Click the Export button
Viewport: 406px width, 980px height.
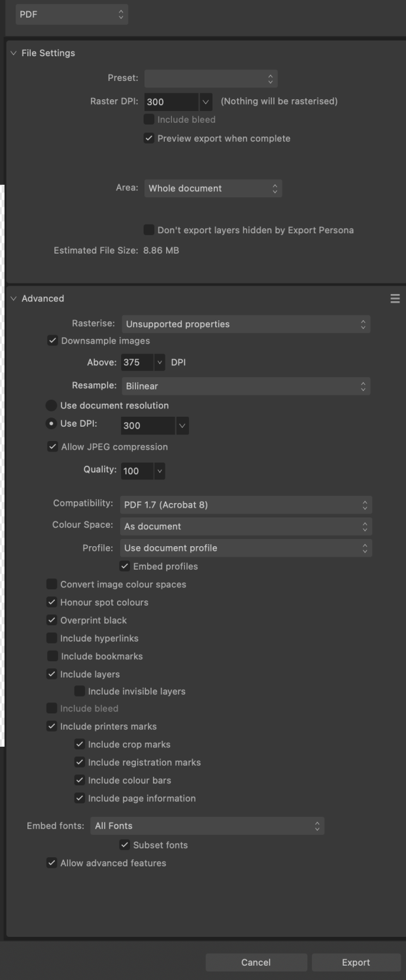pos(356,962)
